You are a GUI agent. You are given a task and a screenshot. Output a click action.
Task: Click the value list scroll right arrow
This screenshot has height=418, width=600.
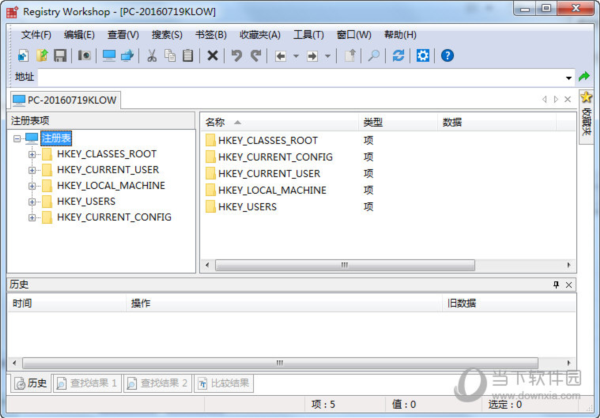[x=569, y=265]
